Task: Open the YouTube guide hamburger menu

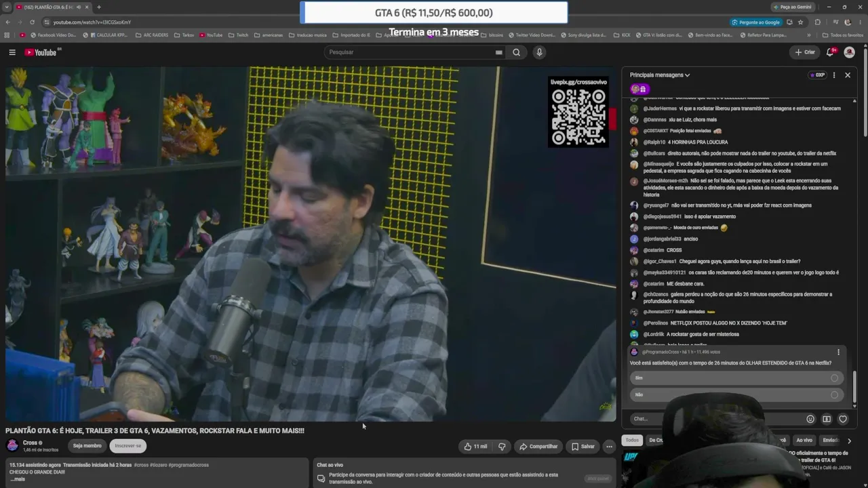Action: 12,52
